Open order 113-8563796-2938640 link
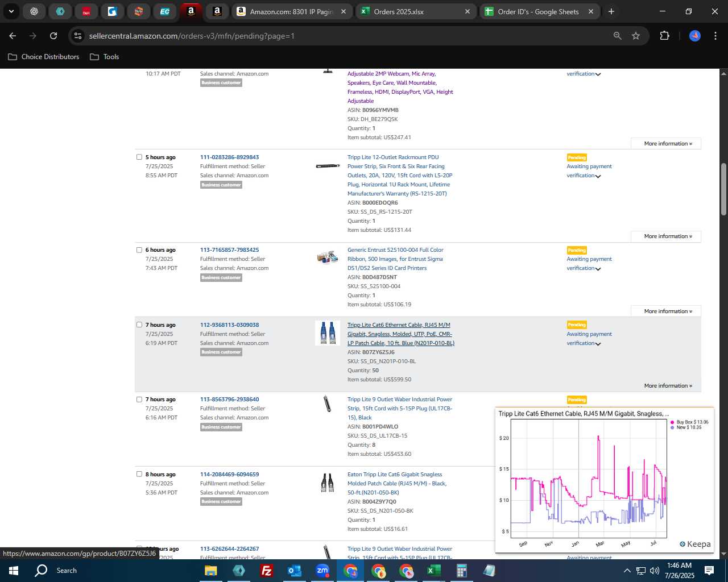This screenshot has height=582, width=728. 229,400
